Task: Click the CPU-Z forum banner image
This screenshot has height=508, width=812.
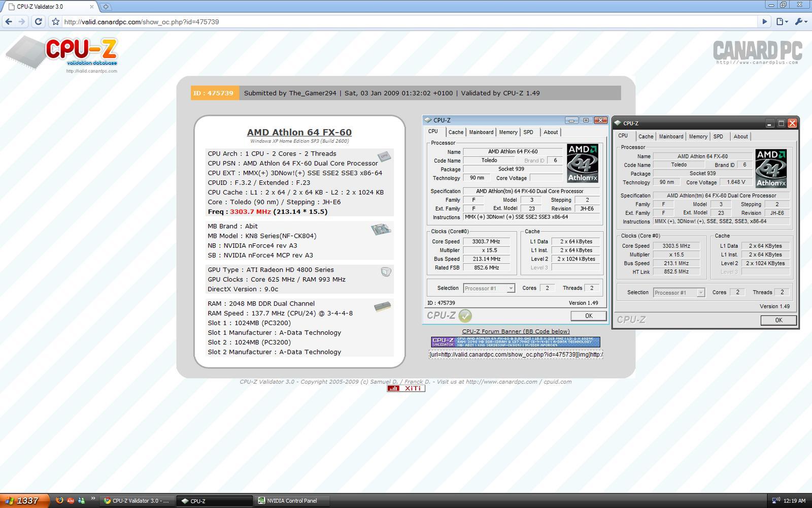Action: (x=516, y=342)
